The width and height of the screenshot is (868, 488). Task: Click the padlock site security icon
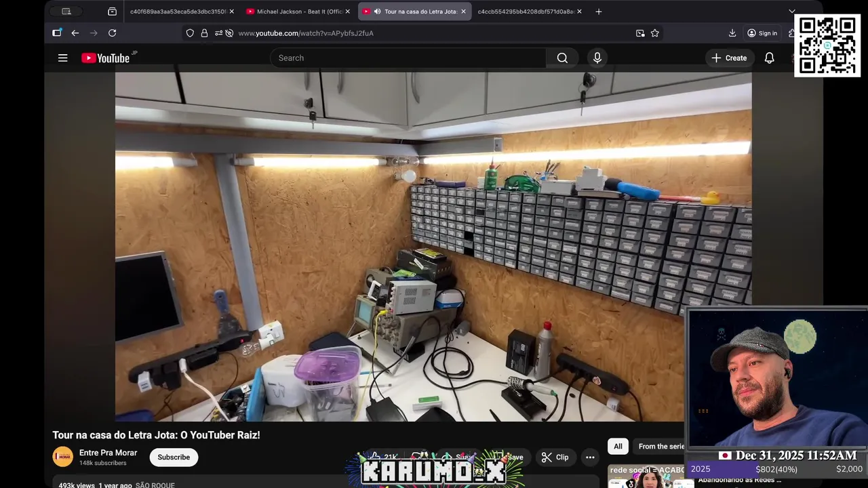point(204,33)
